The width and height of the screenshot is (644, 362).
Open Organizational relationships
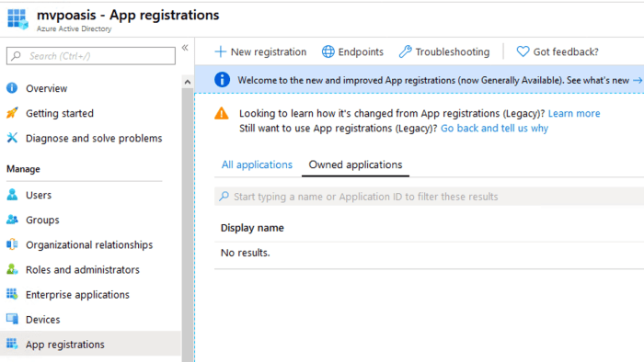tap(89, 245)
